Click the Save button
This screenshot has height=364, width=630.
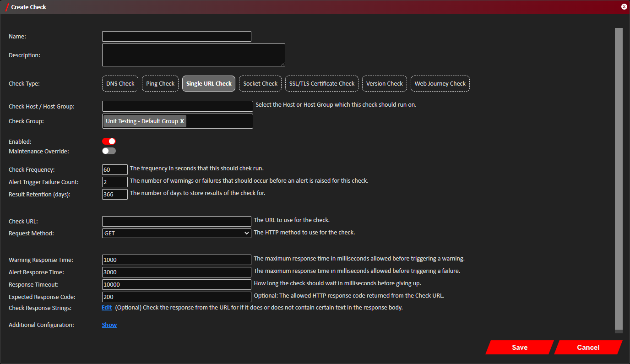click(x=520, y=348)
